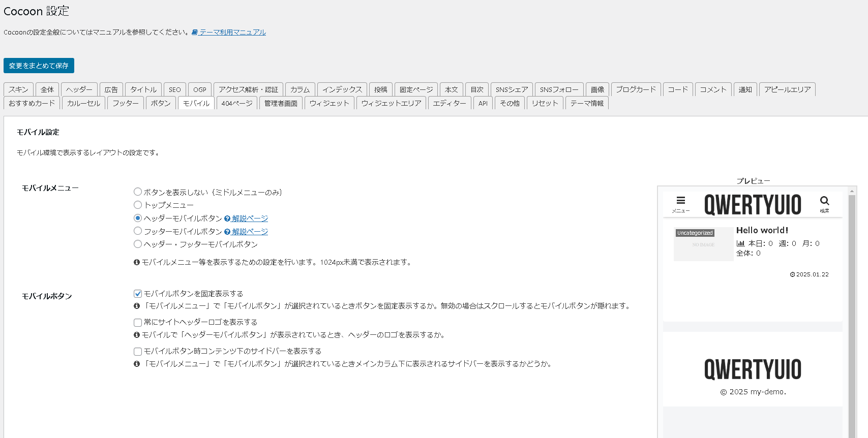Open the hamburger menu icon in preview

point(680,200)
